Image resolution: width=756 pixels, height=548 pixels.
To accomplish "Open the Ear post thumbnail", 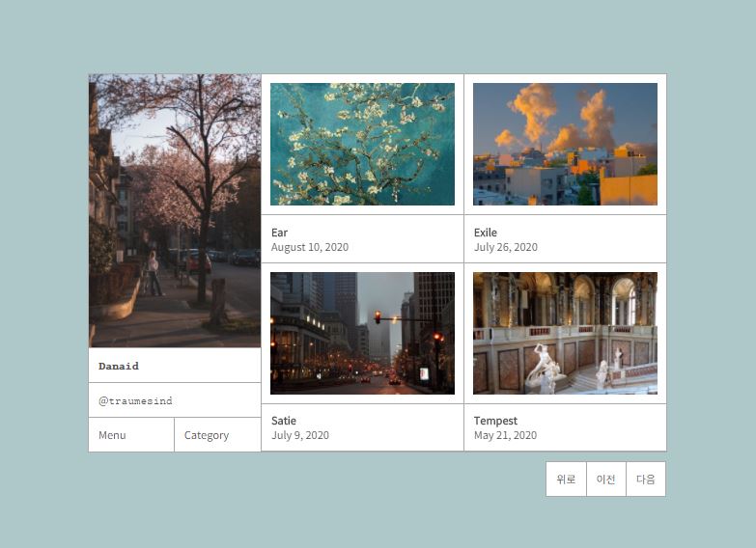I will [362, 144].
